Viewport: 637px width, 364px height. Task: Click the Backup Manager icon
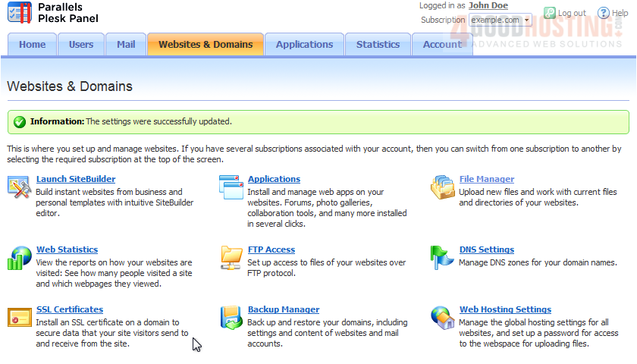(x=231, y=317)
